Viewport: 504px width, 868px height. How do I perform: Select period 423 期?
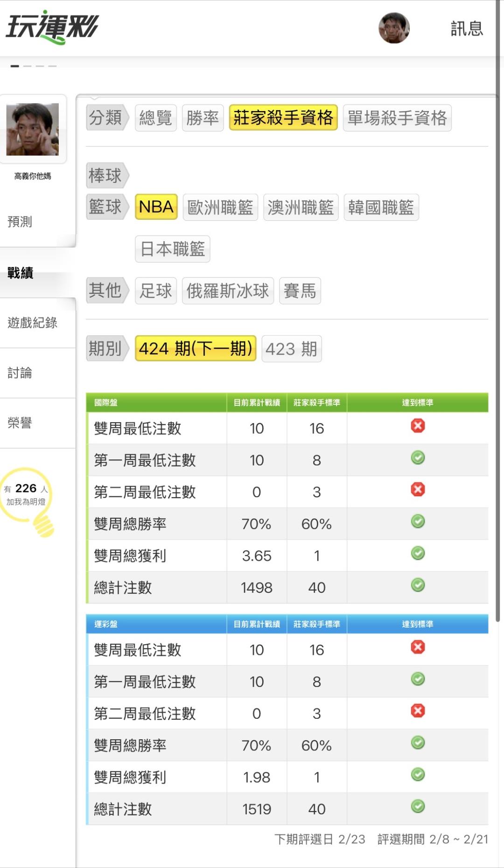(x=292, y=349)
